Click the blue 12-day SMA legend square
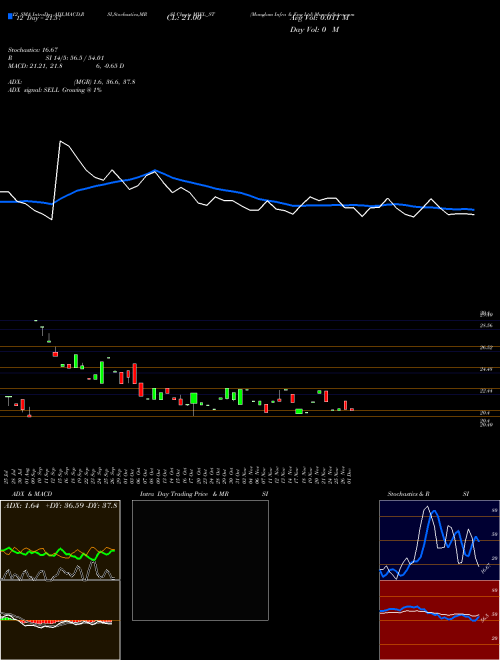This screenshot has height=660, width=500. click(10, 17)
